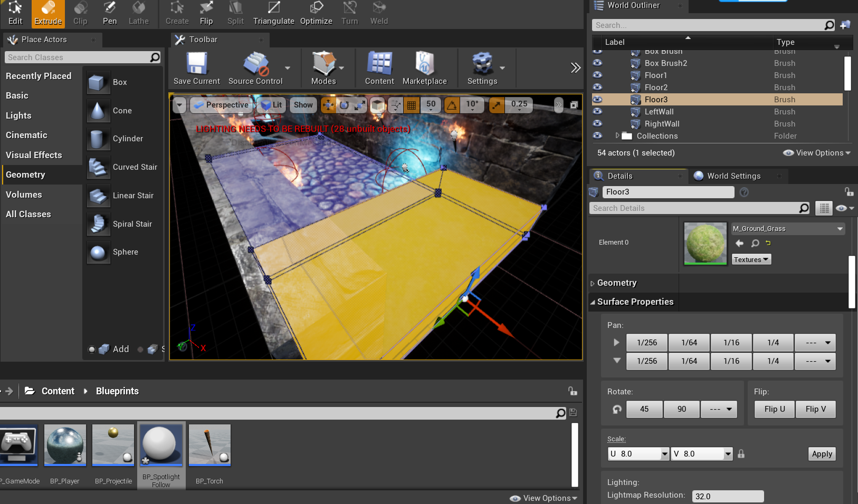The height and width of the screenshot is (504, 858).
Task: Expand the Geometry section in Details
Action: coord(592,283)
